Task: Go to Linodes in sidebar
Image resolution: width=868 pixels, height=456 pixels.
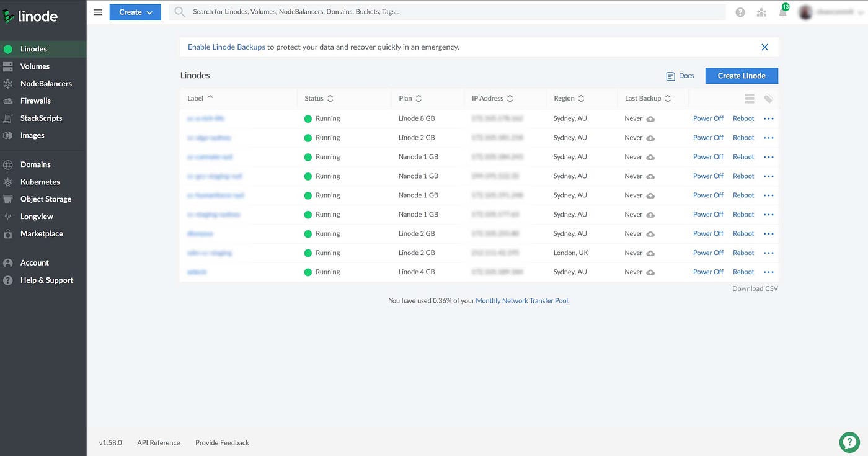Action: 43,49
